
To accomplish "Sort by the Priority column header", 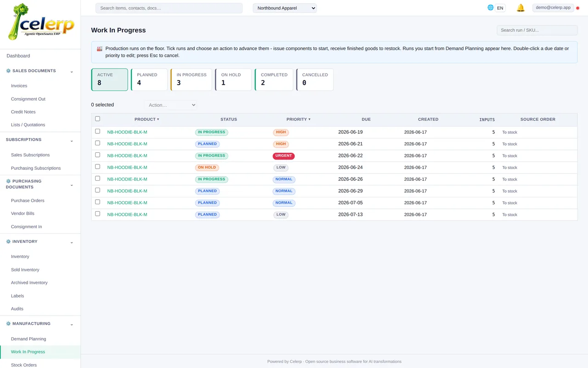I will coord(299,119).
